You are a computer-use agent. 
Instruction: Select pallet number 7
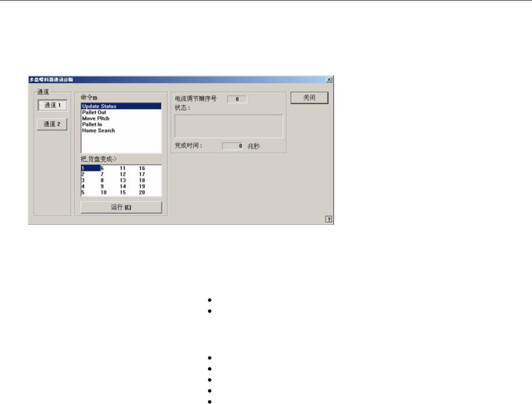(x=102, y=175)
